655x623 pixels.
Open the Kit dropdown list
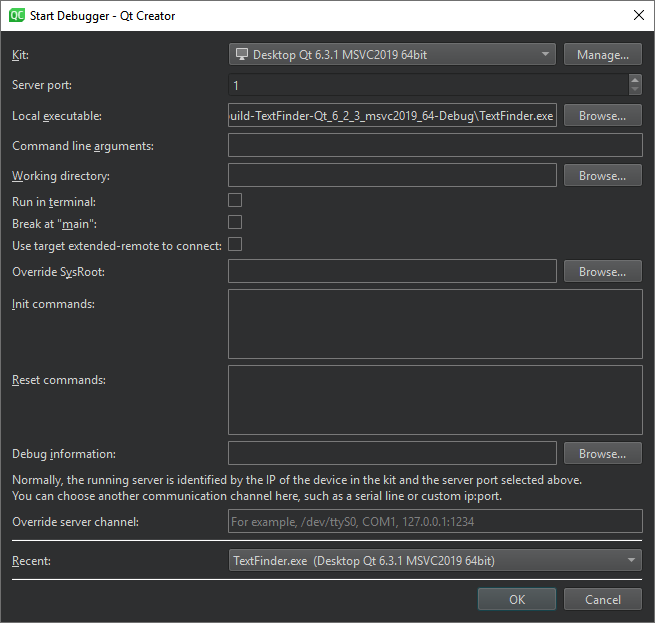click(392, 55)
